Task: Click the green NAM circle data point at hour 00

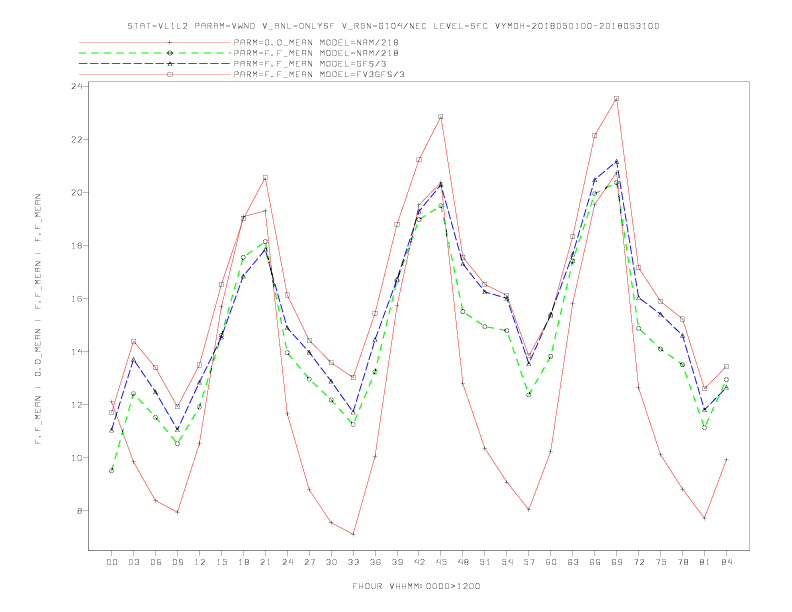Action: (x=112, y=471)
